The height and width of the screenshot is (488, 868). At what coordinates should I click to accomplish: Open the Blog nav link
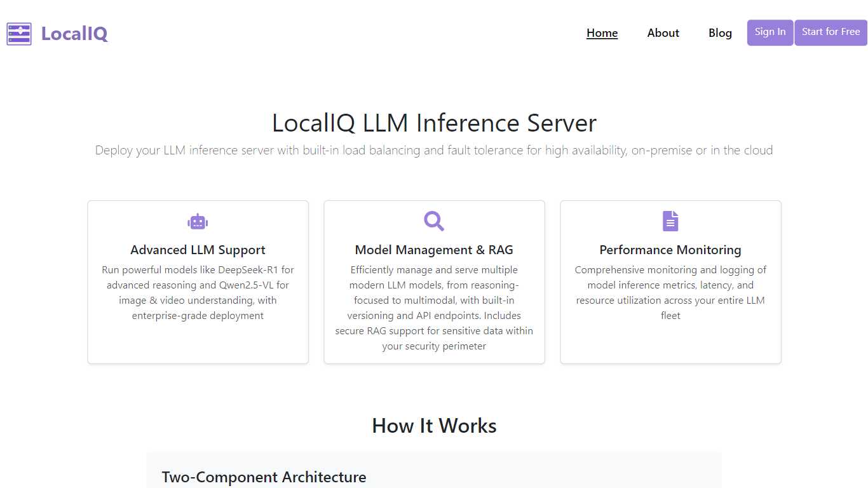[720, 33]
